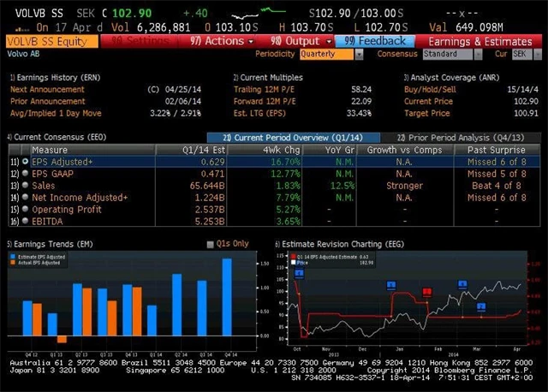The height and width of the screenshot is (392, 548).
Task: Toggle the Q1s Only checkbox
Action: [x=210, y=244]
